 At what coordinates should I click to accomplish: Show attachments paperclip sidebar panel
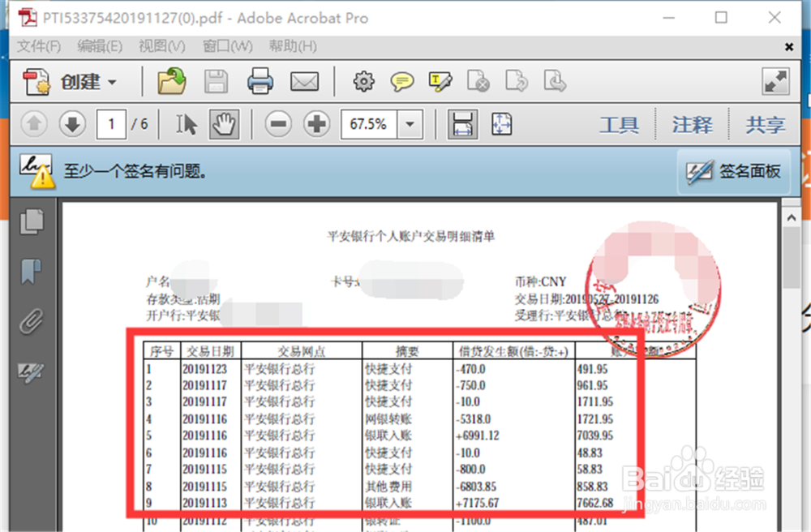[32, 321]
